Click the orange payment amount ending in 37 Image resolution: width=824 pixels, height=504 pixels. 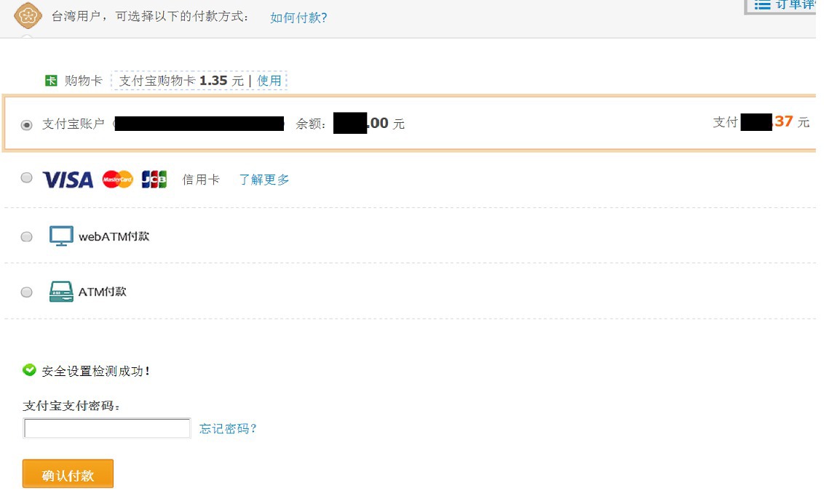(x=783, y=121)
